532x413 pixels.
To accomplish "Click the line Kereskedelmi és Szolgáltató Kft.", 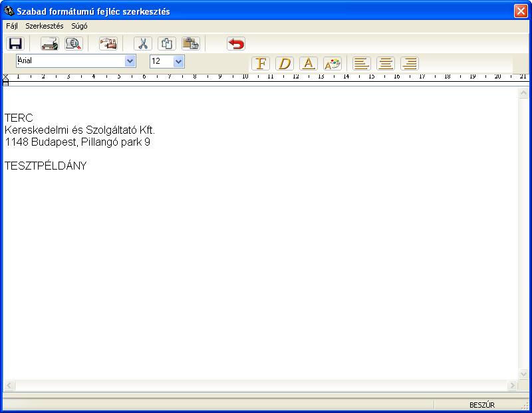I will [80, 130].
